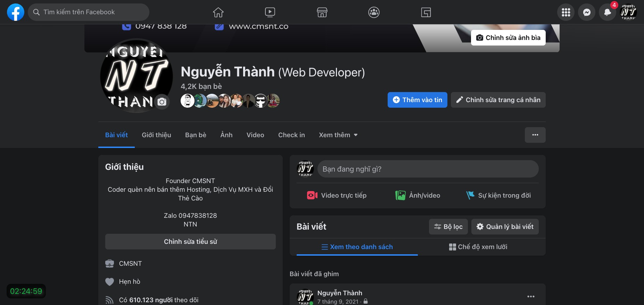Open the Bạn bè tab
Screen dimensions: 644x305
[x=196, y=135]
